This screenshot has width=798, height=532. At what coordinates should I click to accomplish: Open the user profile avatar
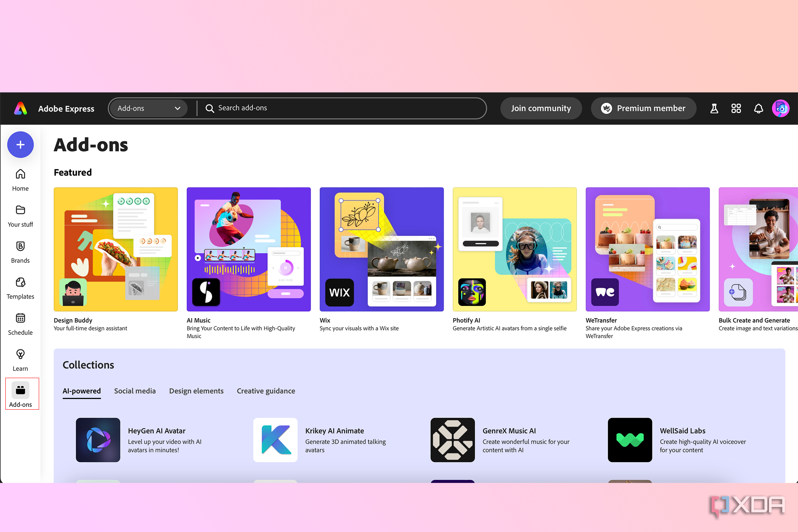click(x=781, y=109)
